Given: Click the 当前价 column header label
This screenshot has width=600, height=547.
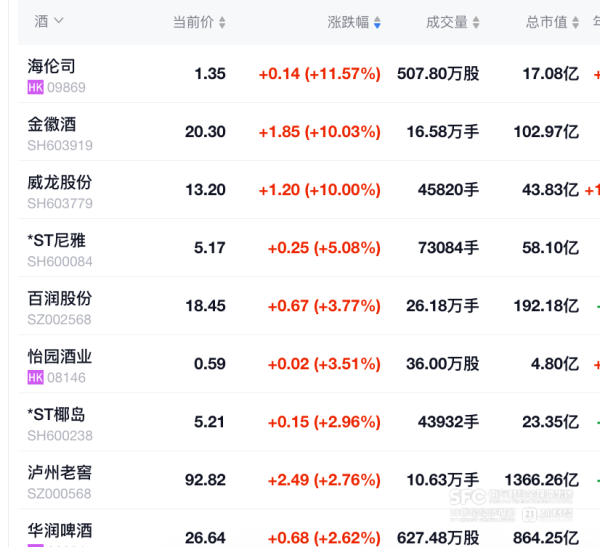Looking at the screenshot, I should point(193,22).
